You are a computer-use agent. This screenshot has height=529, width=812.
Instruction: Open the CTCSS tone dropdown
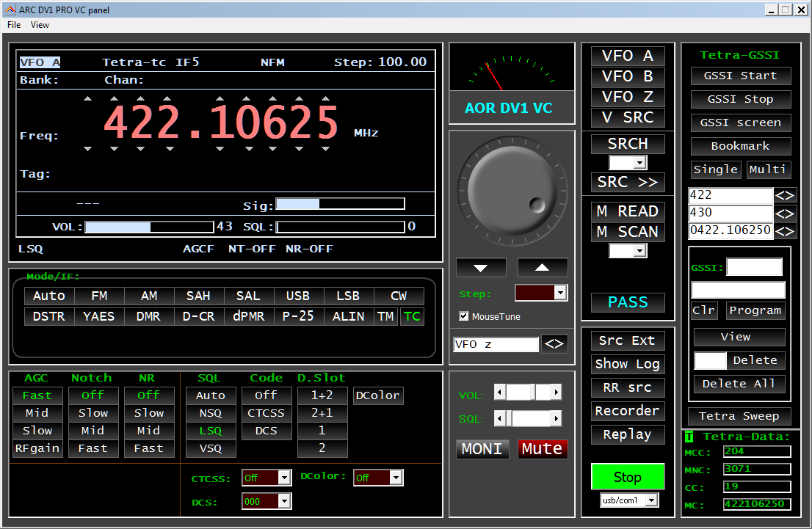(x=283, y=478)
